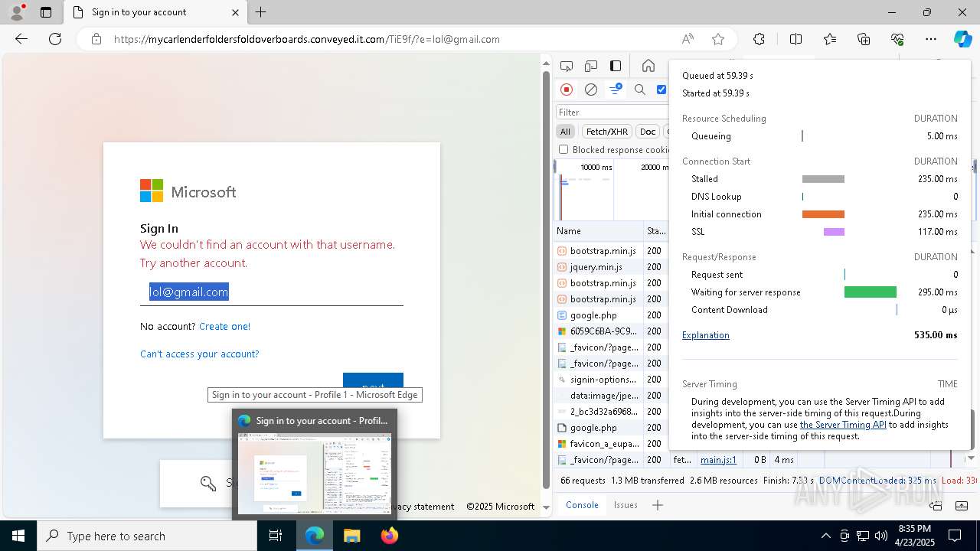The width and height of the screenshot is (980, 551).
Task: Toggle the Preserve log checkbox
Action: pos(661,90)
